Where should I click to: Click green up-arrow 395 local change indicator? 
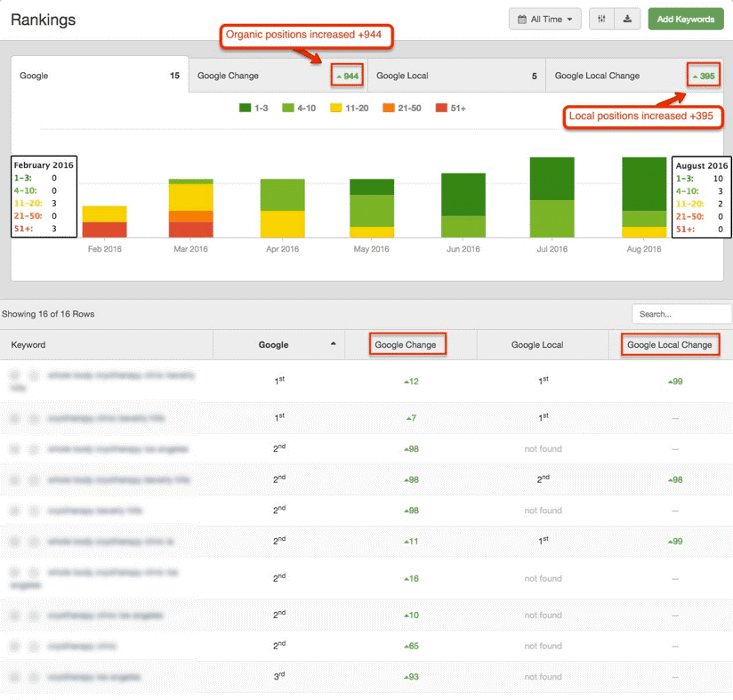pos(703,76)
